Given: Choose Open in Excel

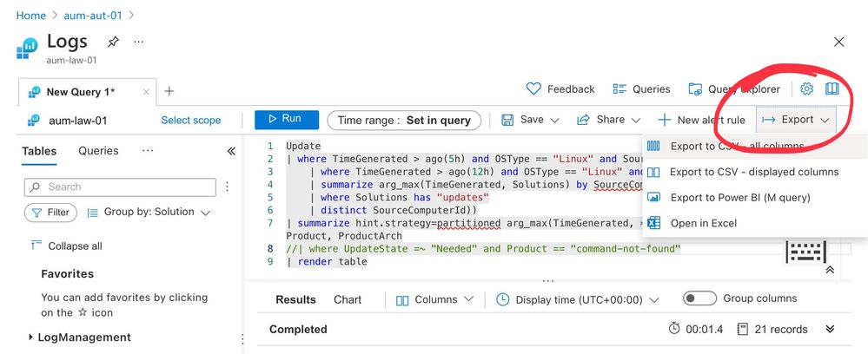Looking at the screenshot, I should (x=755, y=224).
